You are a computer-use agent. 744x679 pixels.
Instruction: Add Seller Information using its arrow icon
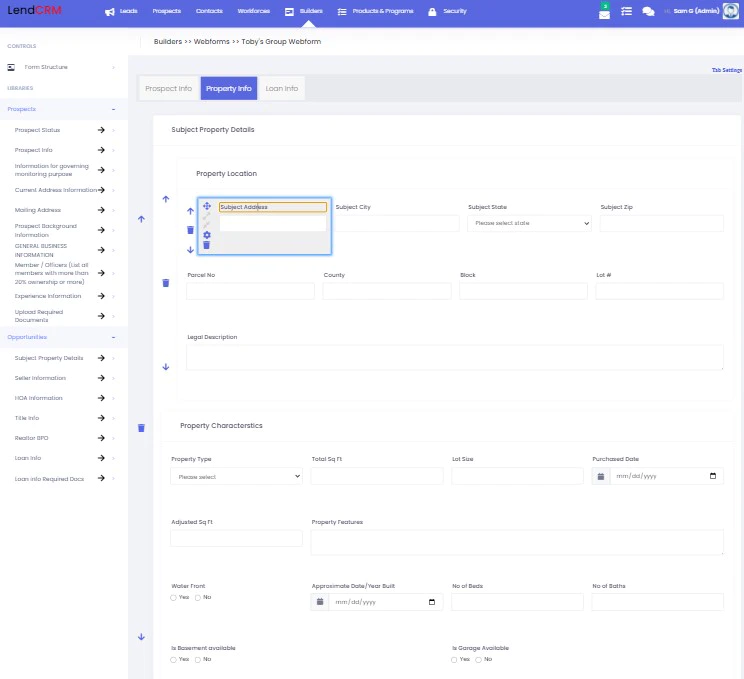pyautogui.click(x=101, y=378)
